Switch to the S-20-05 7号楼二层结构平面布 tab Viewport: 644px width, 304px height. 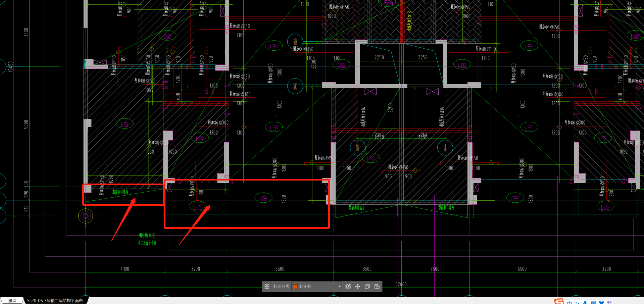pyautogui.click(x=56, y=301)
